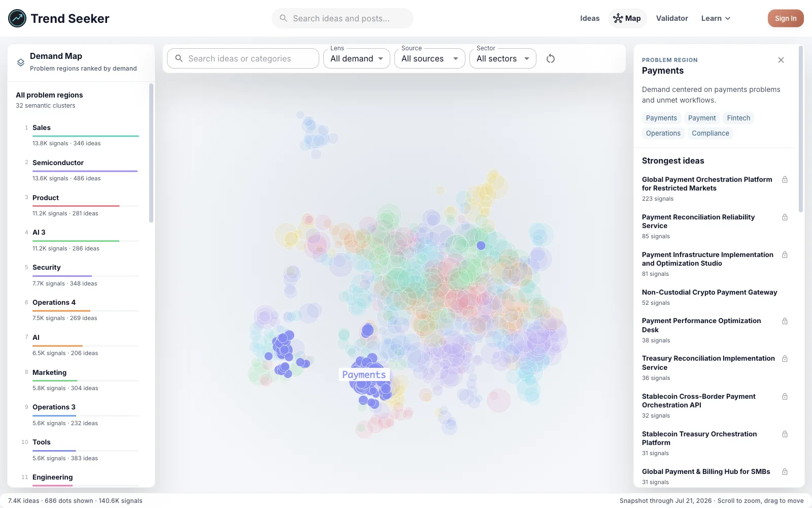Click the left sidebar scrollbar
This screenshot has height=508, width=812.
point(151,153)
